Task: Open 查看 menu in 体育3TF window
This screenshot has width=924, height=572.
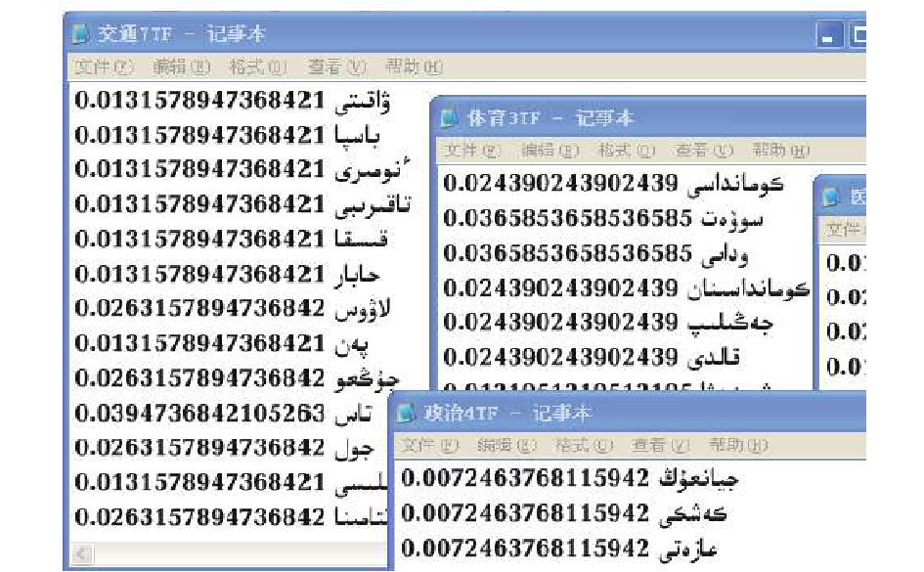Action: click(695, 151)
